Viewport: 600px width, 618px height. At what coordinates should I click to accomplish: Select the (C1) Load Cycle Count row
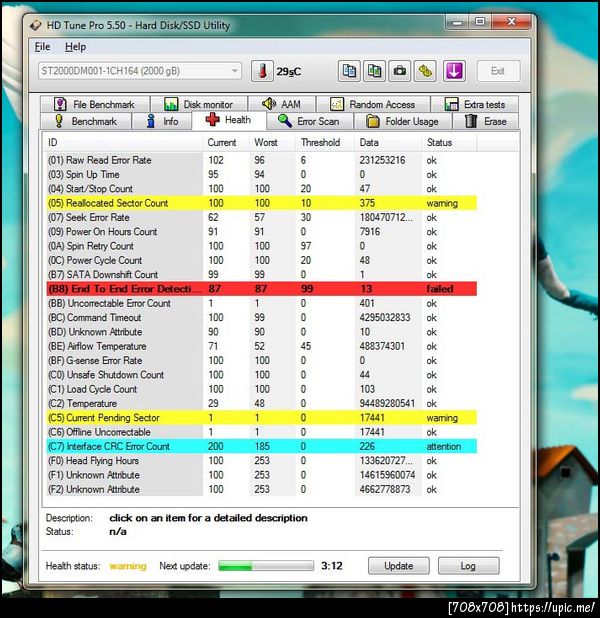tap(261, 389)
